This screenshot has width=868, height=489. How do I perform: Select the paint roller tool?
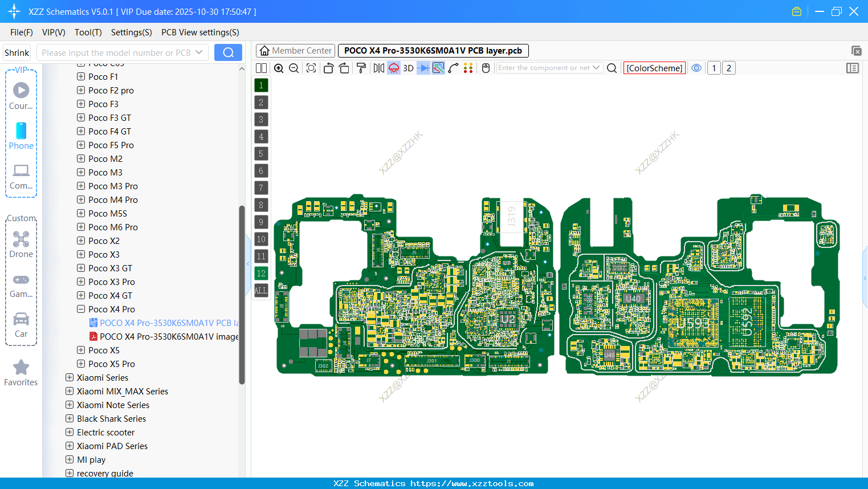[x=361, y=68]
